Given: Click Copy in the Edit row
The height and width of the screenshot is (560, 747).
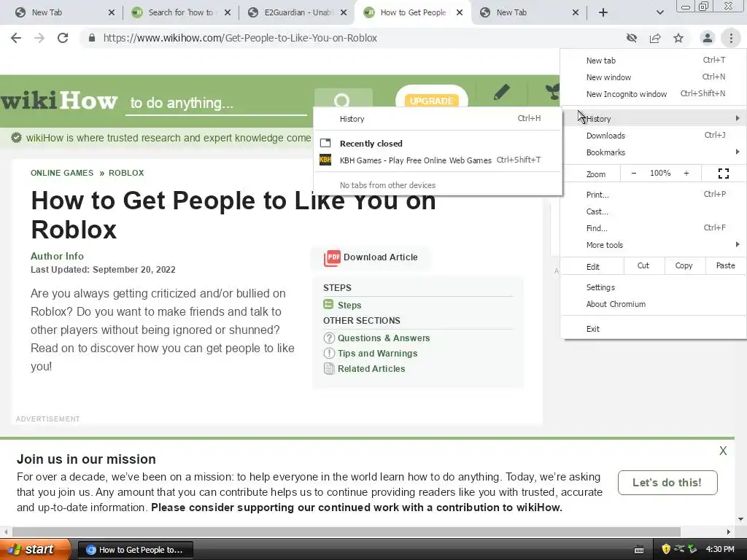Looking at the screenshot, I should (684, 265).
